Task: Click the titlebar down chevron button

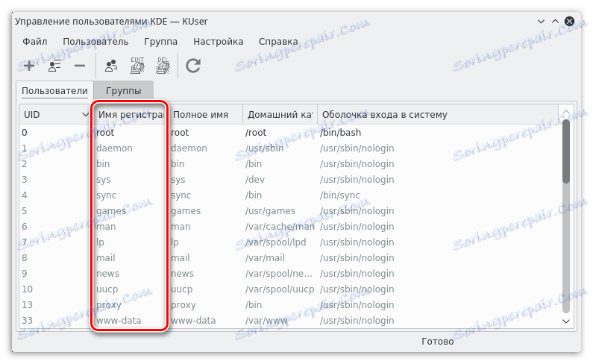Action: point(542,21)
